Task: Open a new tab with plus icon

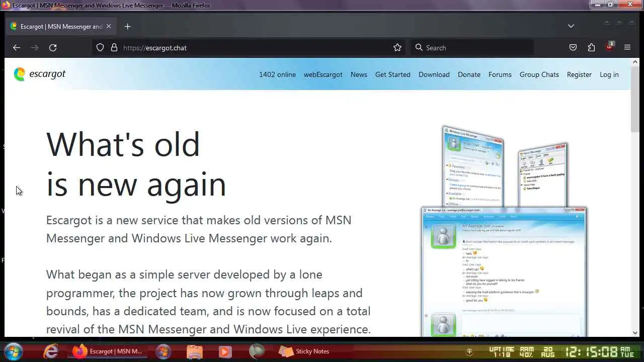Action: (127, 26)
